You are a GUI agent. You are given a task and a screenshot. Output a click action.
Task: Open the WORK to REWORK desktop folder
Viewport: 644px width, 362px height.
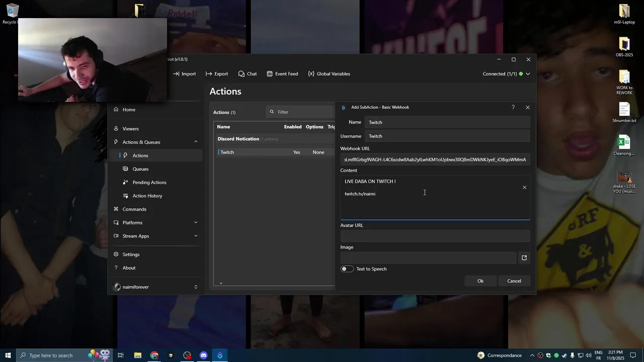tap(624, 82)
